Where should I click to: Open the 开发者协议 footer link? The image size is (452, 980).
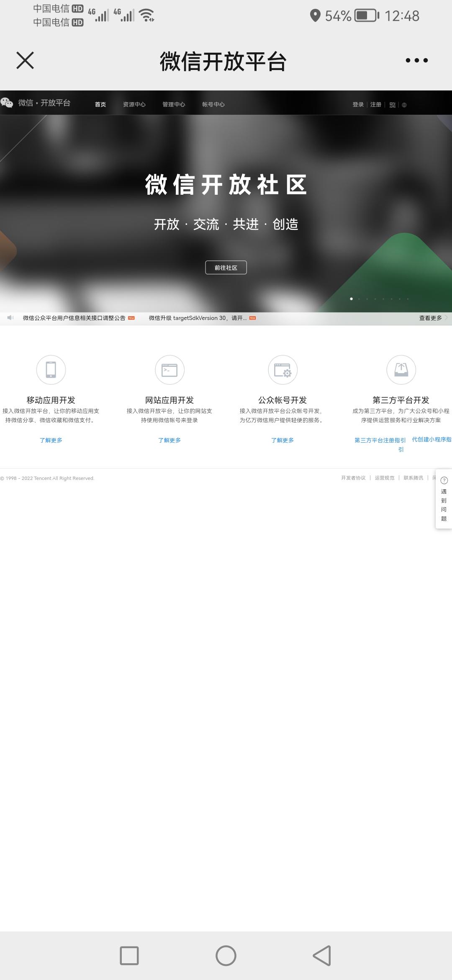(353, 478)
